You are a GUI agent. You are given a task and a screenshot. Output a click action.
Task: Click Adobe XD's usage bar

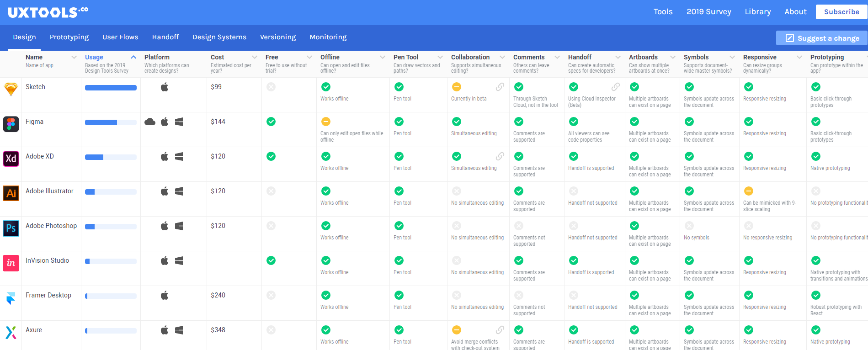(111, 157)
